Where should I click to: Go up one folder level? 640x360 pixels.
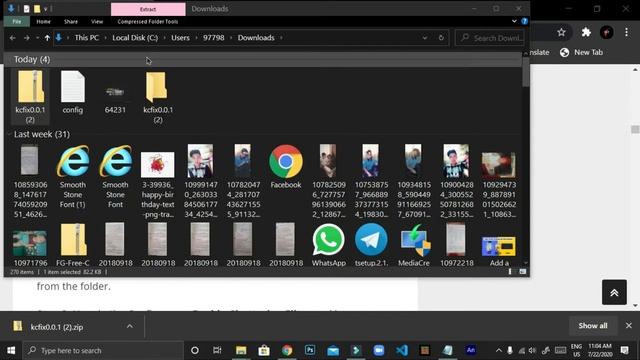[47, 38]
